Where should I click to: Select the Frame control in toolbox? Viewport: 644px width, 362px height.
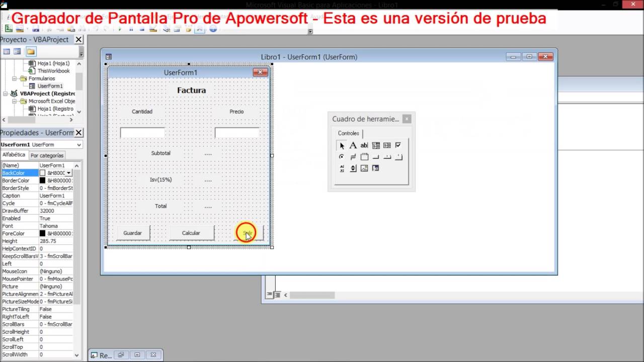point(364,157)
